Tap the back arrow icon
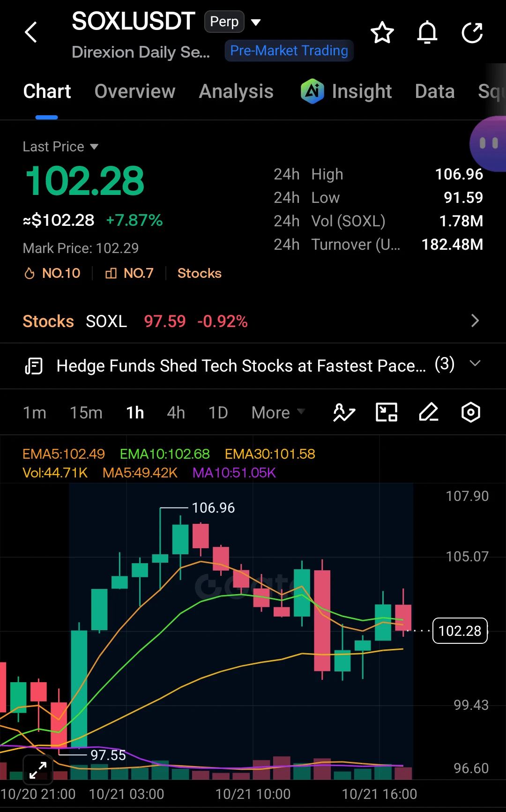This screenshot has width=506, height=812. point(31,32)
